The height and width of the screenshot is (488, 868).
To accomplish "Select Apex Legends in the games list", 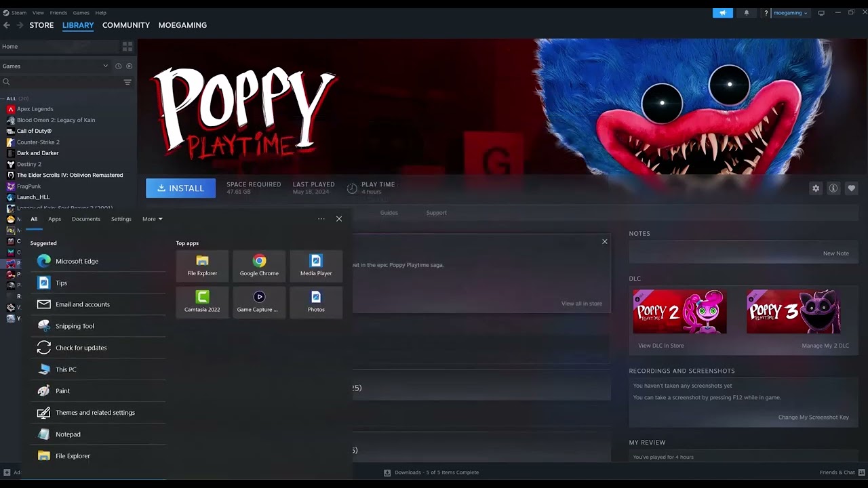I will coord(35,109).
